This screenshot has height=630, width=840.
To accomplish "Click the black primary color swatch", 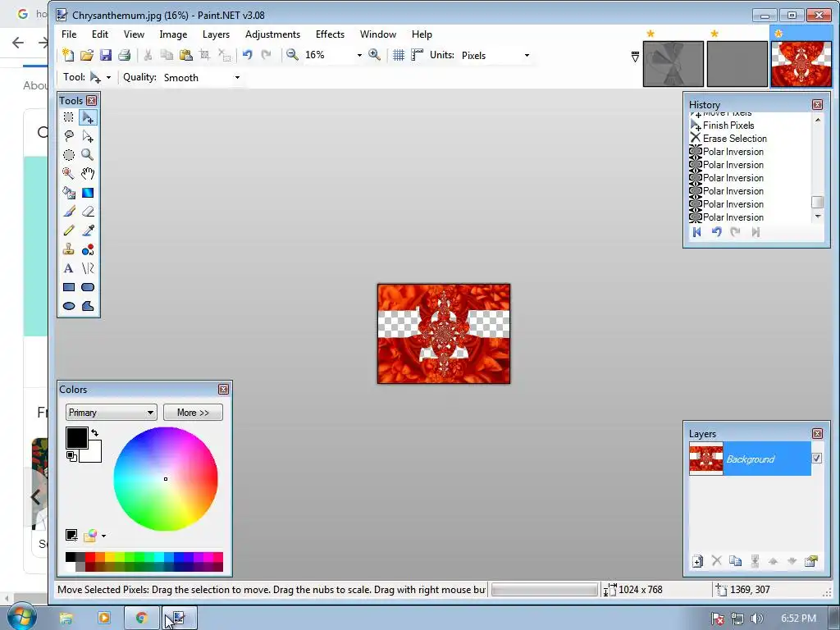I will click(76, 438).
